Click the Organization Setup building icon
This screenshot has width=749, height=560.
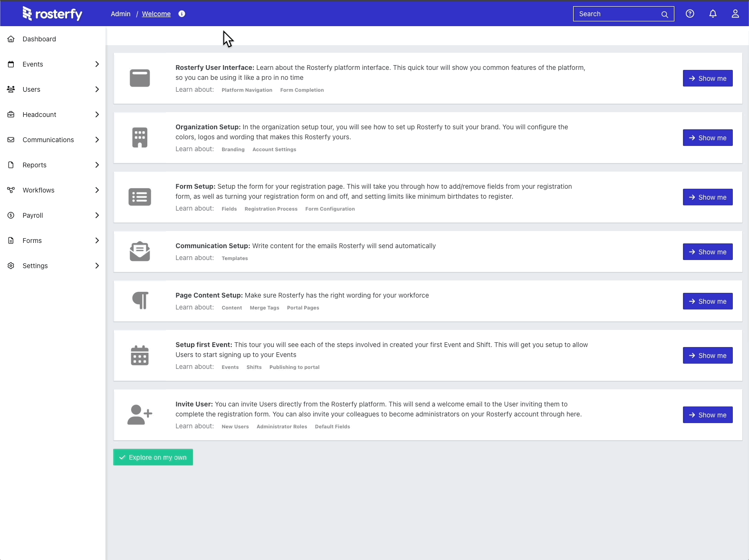click(140, 137)
